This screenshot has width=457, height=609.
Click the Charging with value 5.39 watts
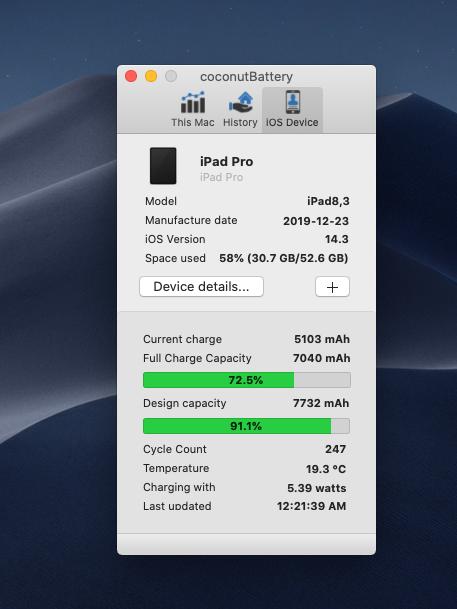point(316,488)
